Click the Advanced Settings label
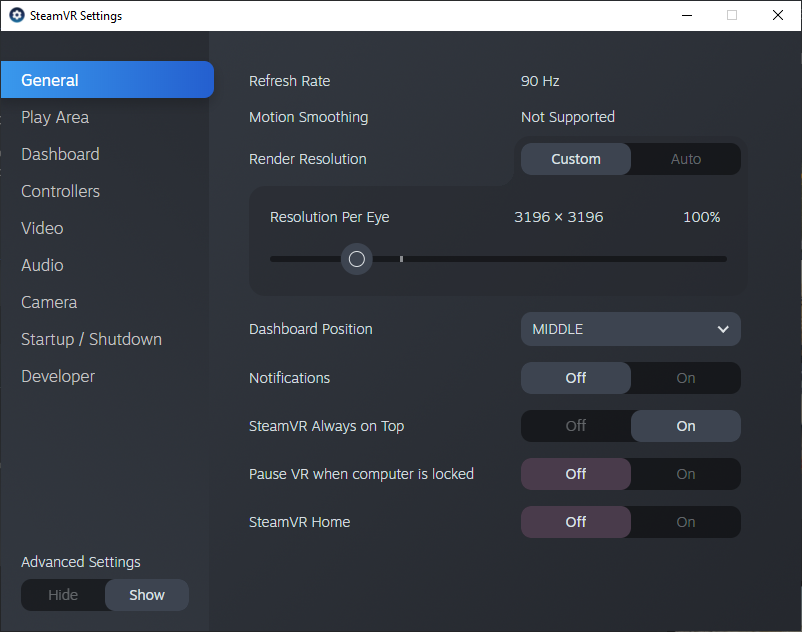802x632 pixels. pyautogui.click(x=81, y=562)
